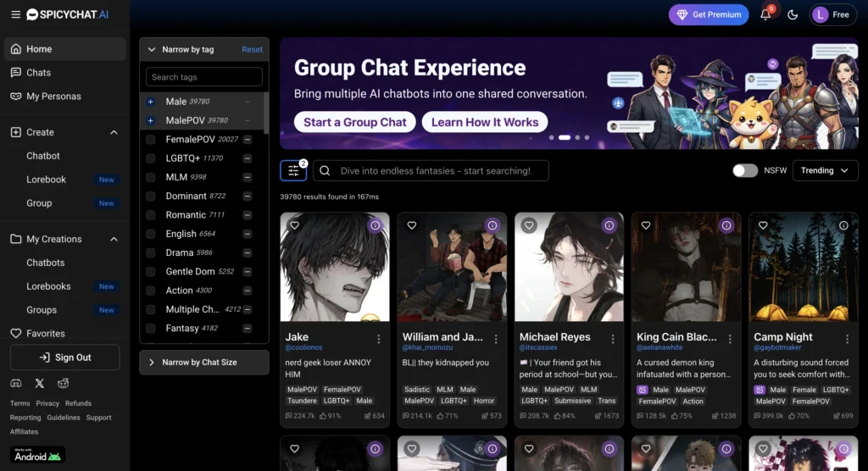Check the English tag checkbox
The image size is (868, 471).
coord(151,234)
